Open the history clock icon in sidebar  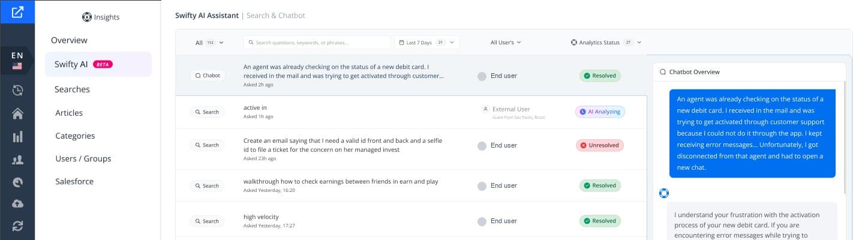[17, 91]
